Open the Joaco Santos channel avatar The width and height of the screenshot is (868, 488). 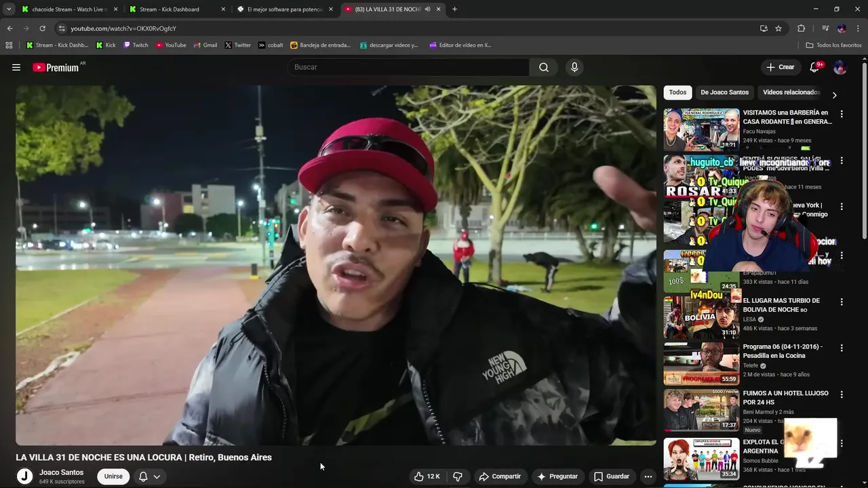tap(24, 476)
